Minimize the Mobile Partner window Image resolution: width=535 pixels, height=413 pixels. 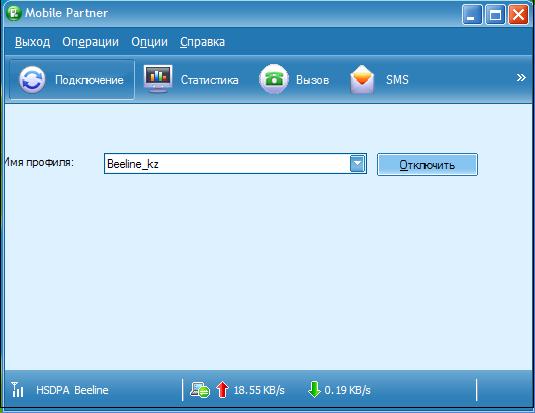tap(472, 15)
